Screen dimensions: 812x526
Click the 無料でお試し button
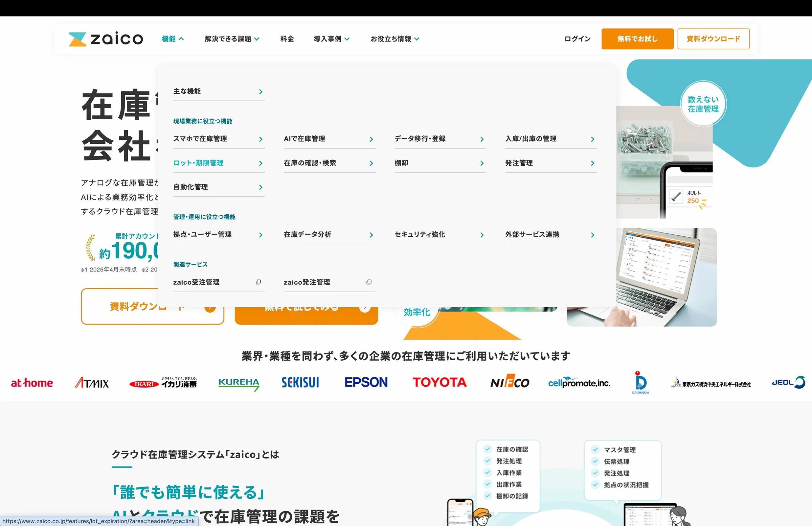(637, 39)
